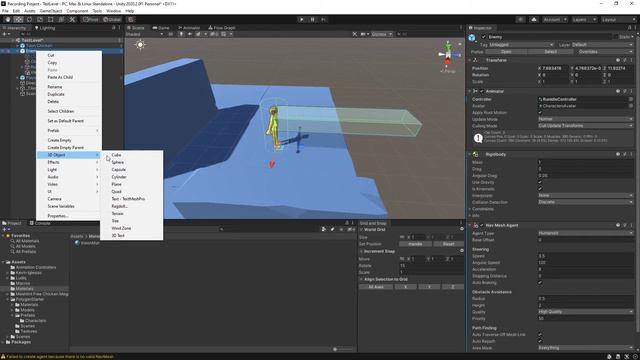The image size is (640, 360).
Task: Open Animator component preset icon
Action: [624, 91]
